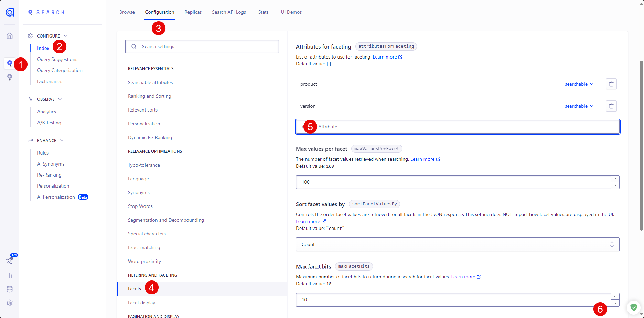Open external link icon next to attributesForFaceting Learn more
Screen dimensions: 644x318
pos(400,57)
